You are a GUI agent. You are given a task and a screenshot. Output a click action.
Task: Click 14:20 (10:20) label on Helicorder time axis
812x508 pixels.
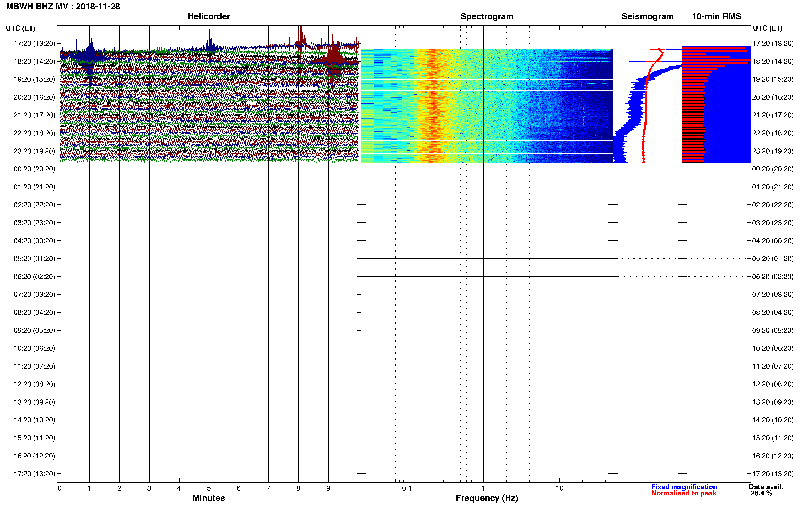[34, 420]
